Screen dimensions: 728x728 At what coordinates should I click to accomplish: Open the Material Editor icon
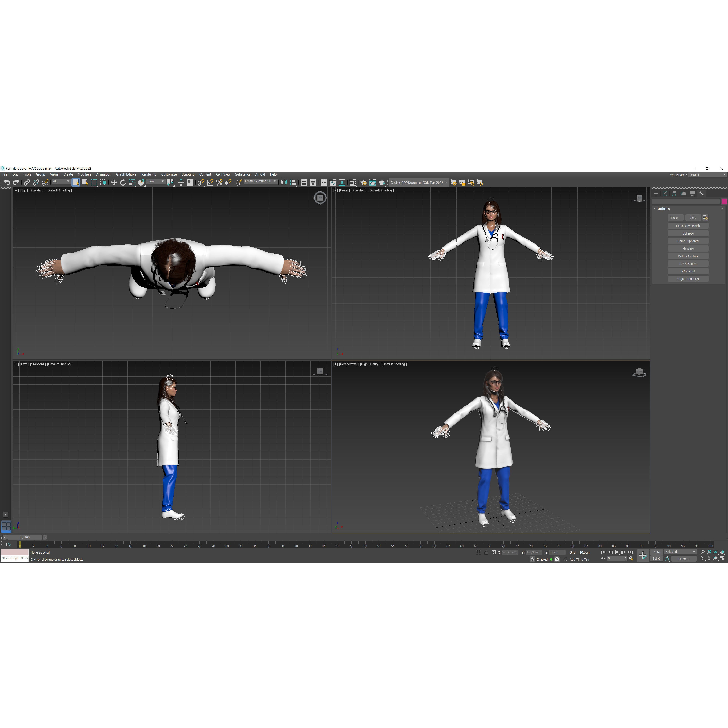(353, 183)
